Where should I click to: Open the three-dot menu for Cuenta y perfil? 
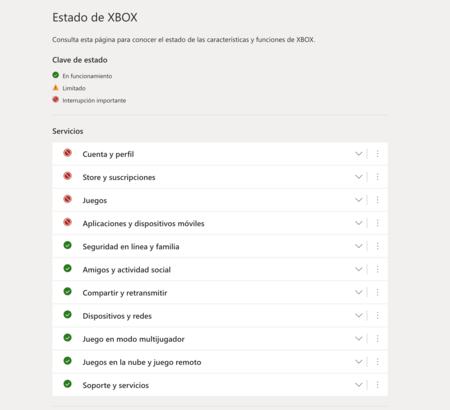click(377, 154)
